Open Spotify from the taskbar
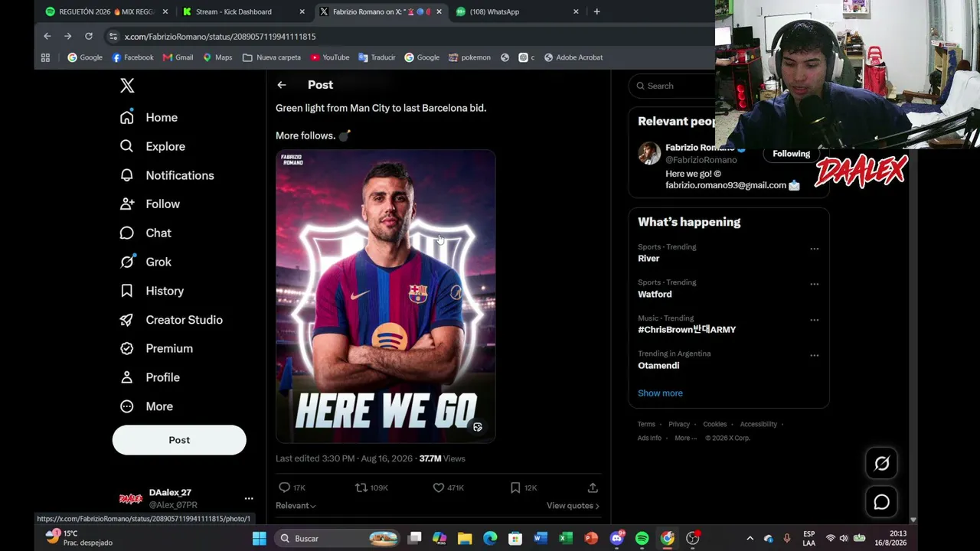This screenshot has width=980, height=551. 642,539
